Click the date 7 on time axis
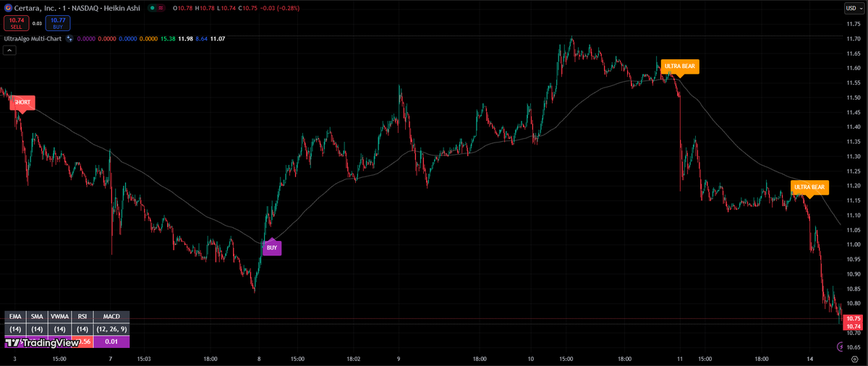Viewport: 868px width, 366px height. 110,358
